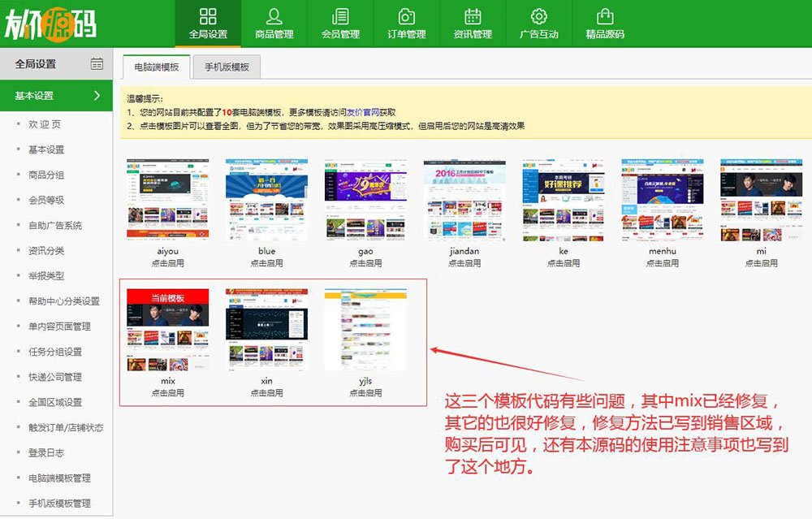
Task: Open 精品源码 shopping bag icon
Action: pos(605,16)
